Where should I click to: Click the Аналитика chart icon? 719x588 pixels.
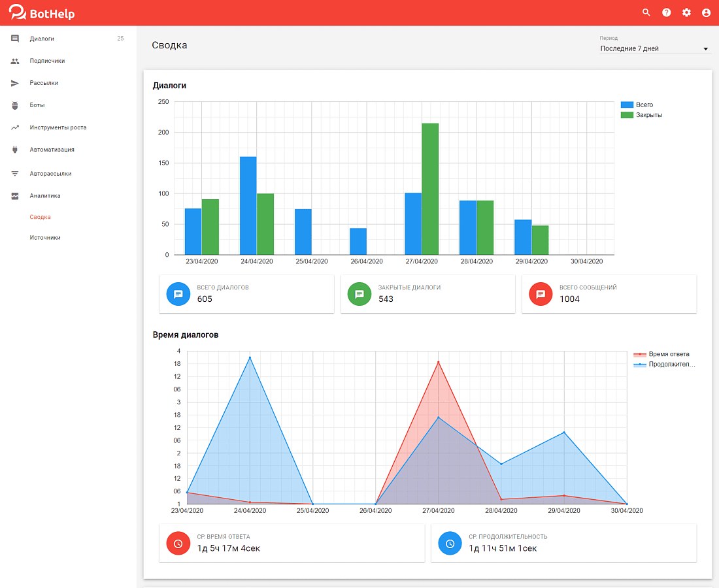[15, 196]
